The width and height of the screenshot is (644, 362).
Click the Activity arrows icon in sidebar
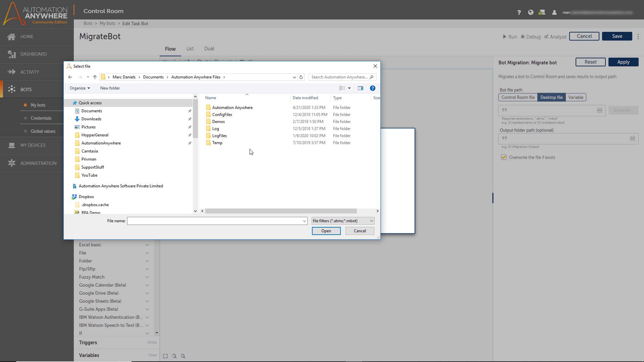click(x=11, y=72)
